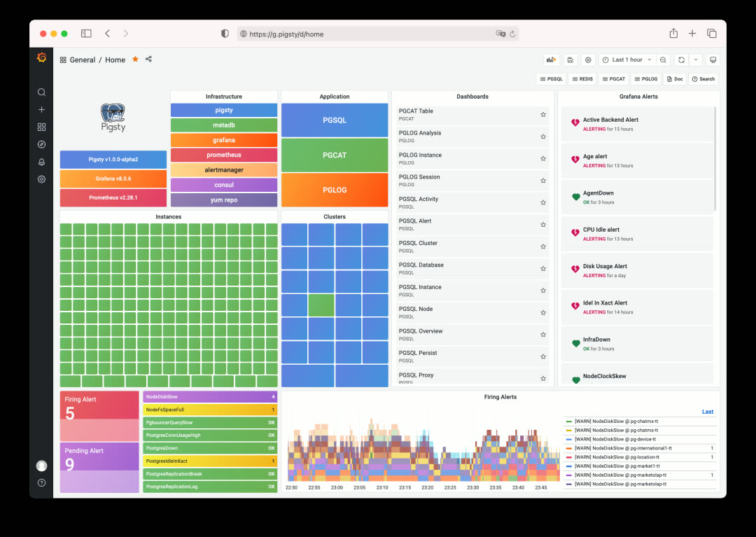The width and height of the screenshot is (756, 537).
Task: Click the Save dashboard icon
Action: (570, 60)
